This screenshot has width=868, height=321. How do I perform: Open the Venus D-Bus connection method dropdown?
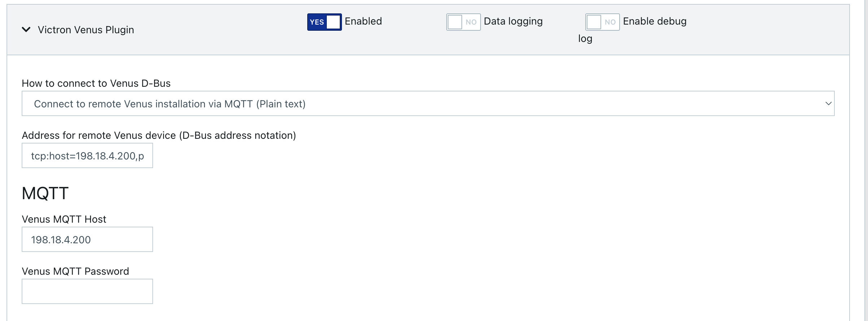(x=428, y=104)
